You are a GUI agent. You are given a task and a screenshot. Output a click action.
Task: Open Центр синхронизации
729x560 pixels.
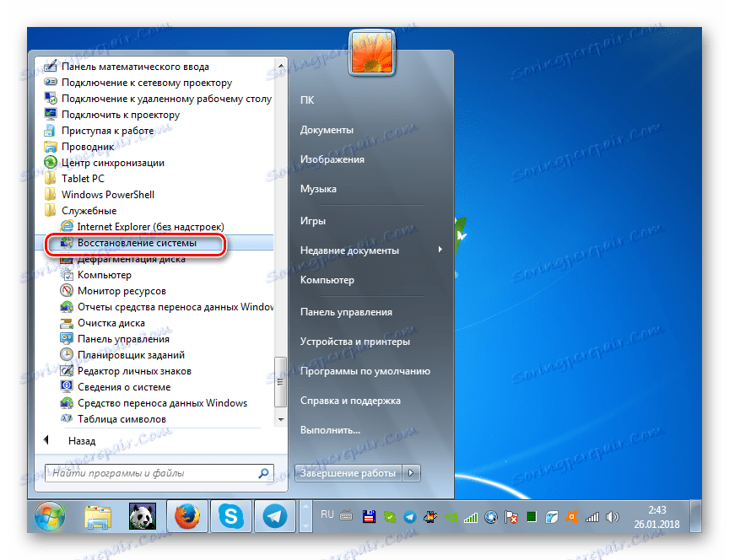(104, 163)
